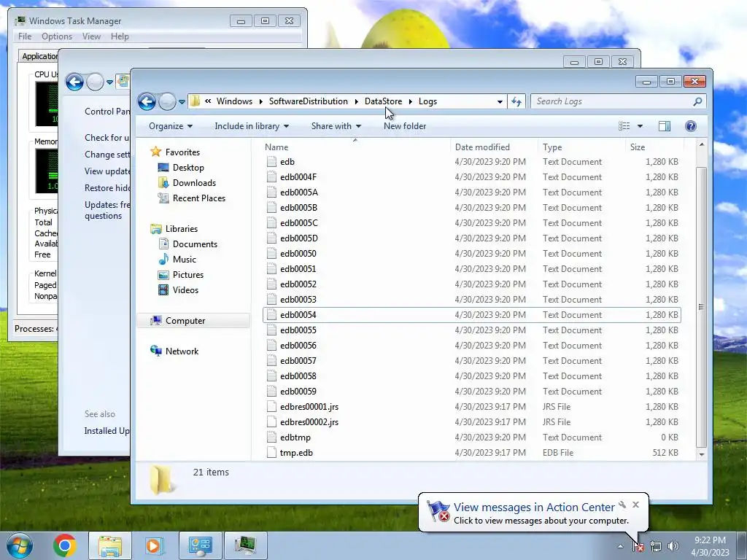747x560 pixels.
Task: Click the change view icon
Action: (x=624, y=126)
